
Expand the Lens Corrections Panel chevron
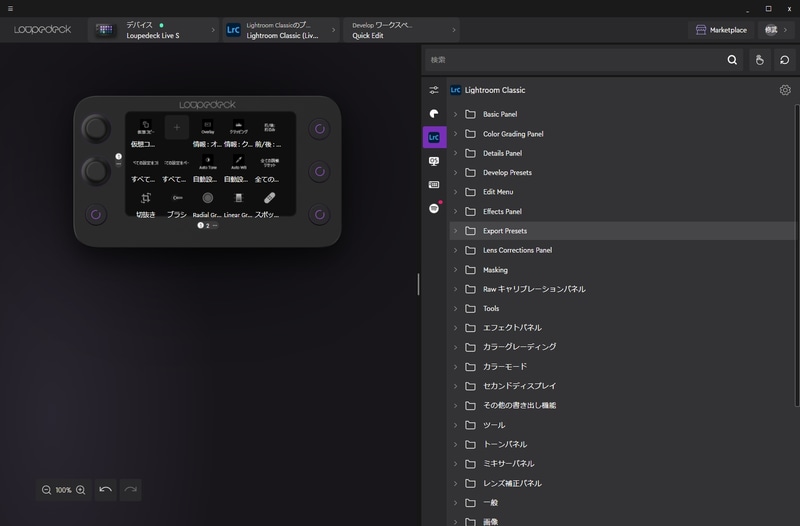pyautogui.click(x=456, y=250)
